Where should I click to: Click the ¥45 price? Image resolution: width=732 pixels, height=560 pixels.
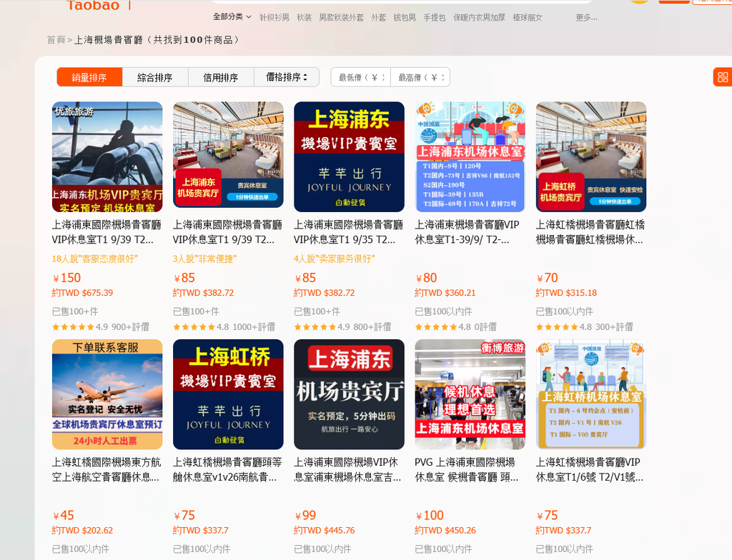pyautogui.click(x=64, y=516)
